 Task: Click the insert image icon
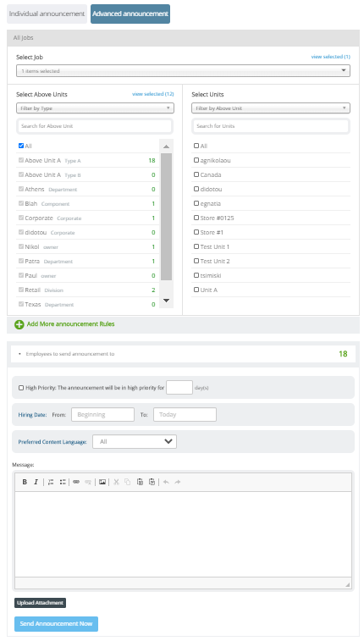[x=102, y=482]
